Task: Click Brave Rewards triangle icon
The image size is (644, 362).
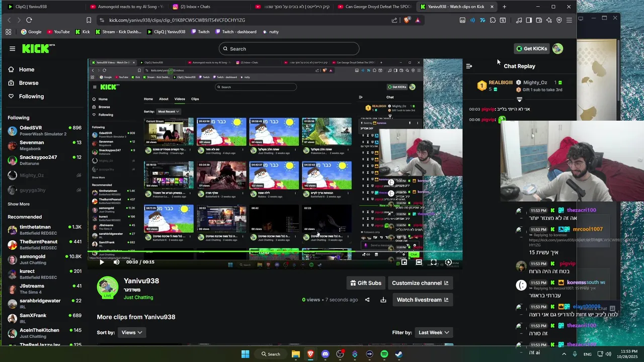Action: click(417, 20)
